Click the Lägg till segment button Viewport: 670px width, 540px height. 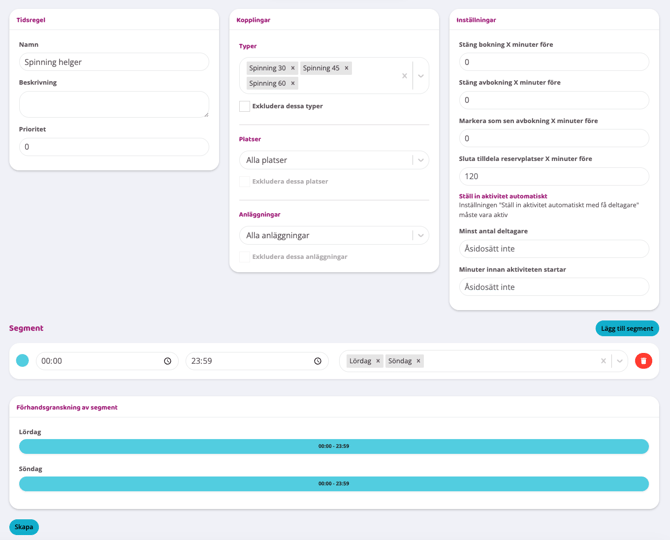pos(627,328)
